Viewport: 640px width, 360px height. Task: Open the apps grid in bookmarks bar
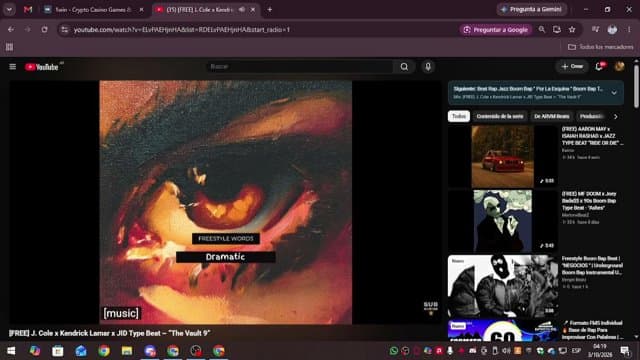[9, 47]
